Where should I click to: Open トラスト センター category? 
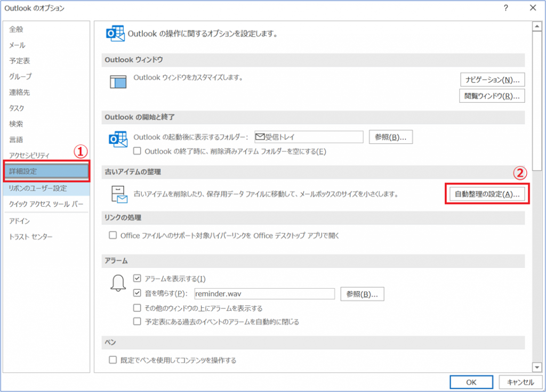46,237
